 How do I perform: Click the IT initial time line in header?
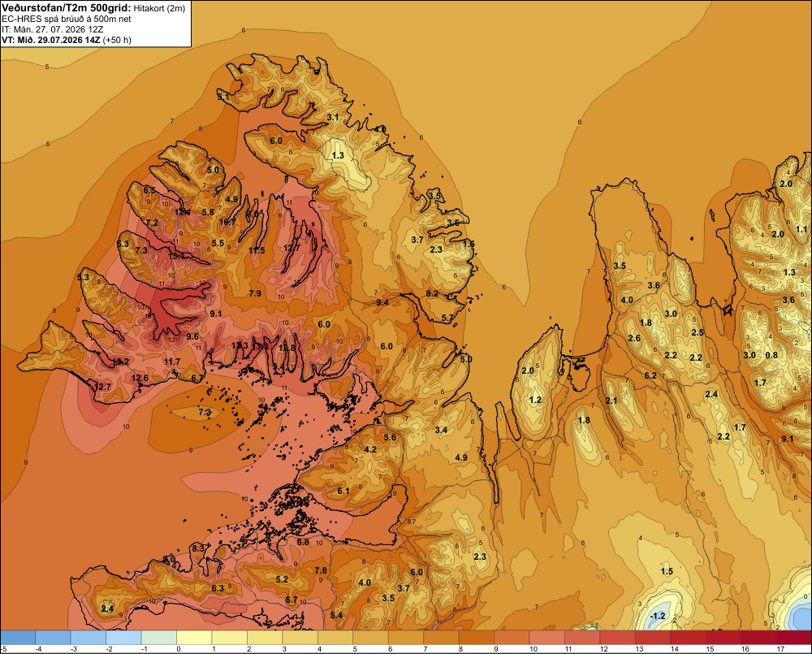pos(52,29)
